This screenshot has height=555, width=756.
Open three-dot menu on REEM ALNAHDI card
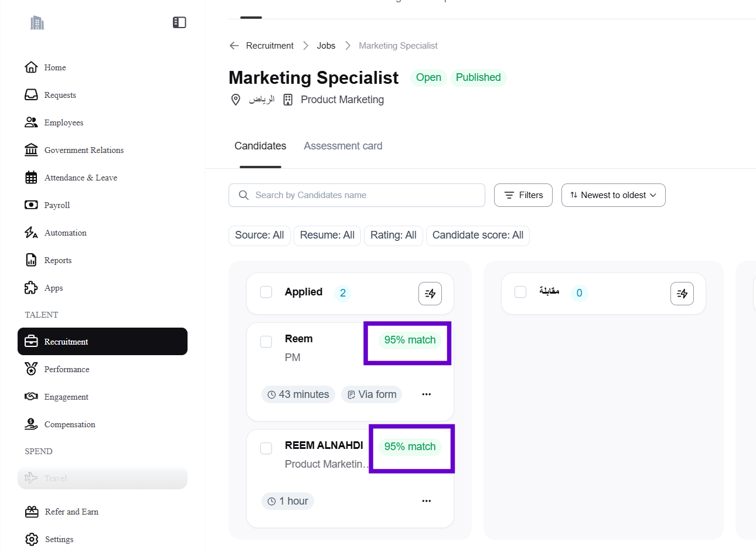pyautogui.click(x=427, y=501)
